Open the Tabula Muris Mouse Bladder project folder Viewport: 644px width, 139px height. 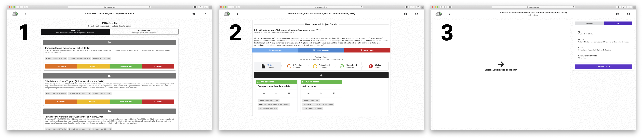click(x=109, y=111)
